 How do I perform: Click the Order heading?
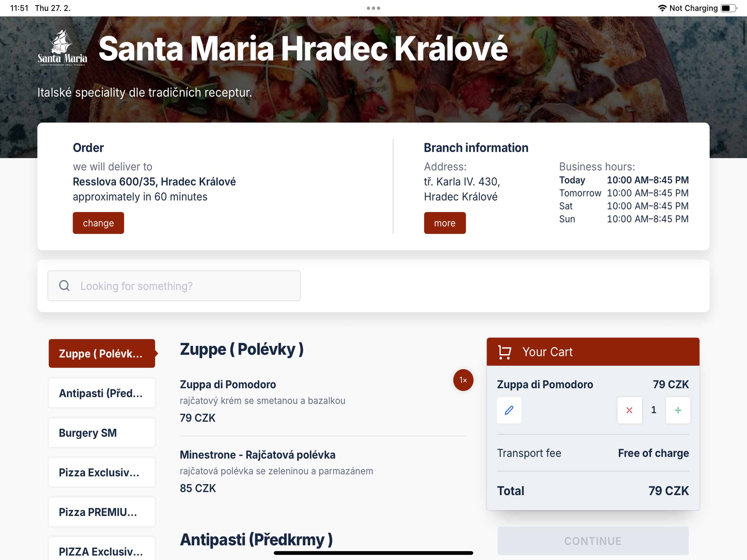coord(88,148)
